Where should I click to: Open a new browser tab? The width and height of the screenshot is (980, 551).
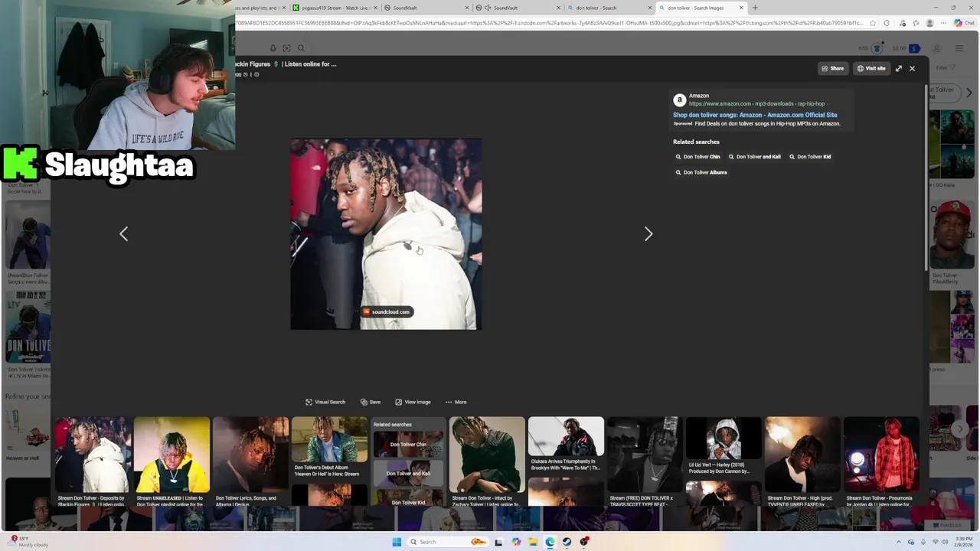[x=755, y=8]
